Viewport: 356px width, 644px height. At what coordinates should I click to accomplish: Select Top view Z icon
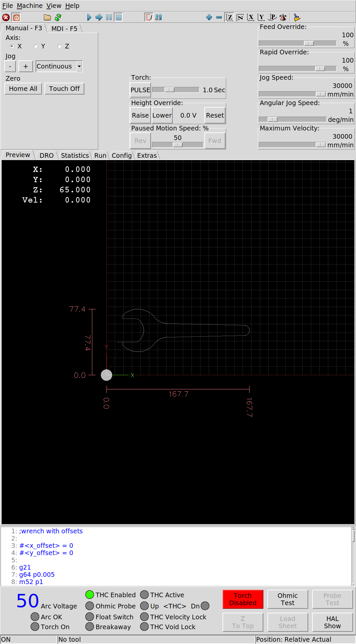coord(229,17)
